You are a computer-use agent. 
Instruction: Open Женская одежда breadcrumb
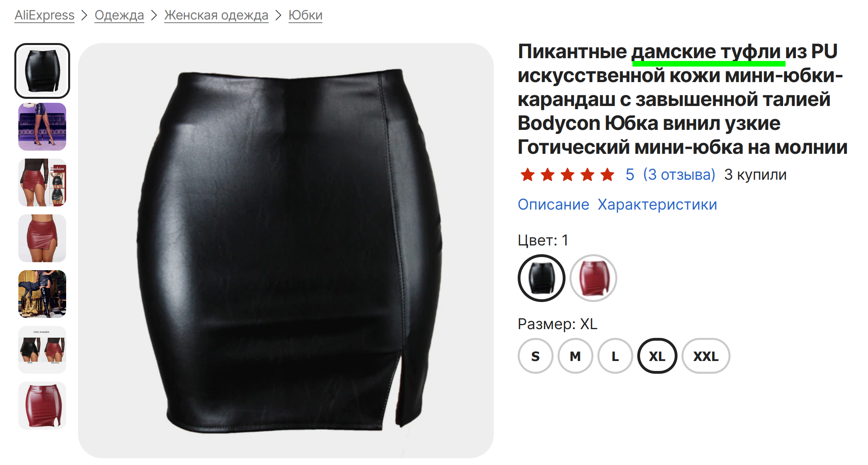[x=216, y=15]
